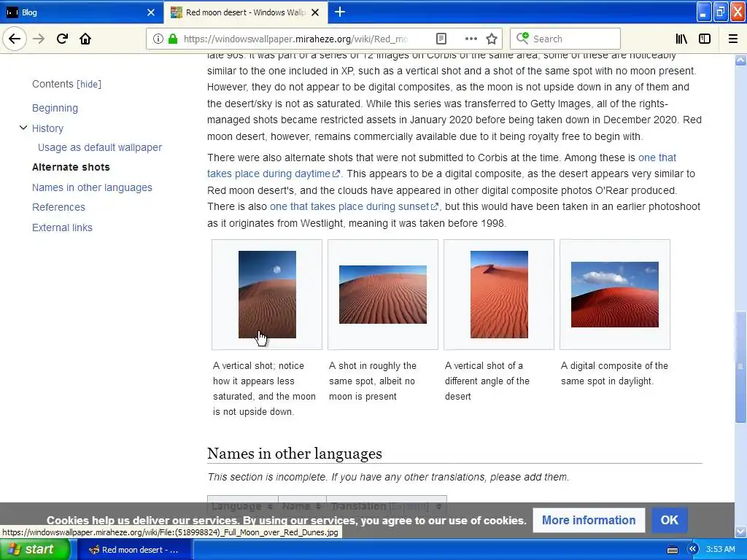Sort table by Language column
The width and height of the screenshot is (747, 560).
coord(242,506)
